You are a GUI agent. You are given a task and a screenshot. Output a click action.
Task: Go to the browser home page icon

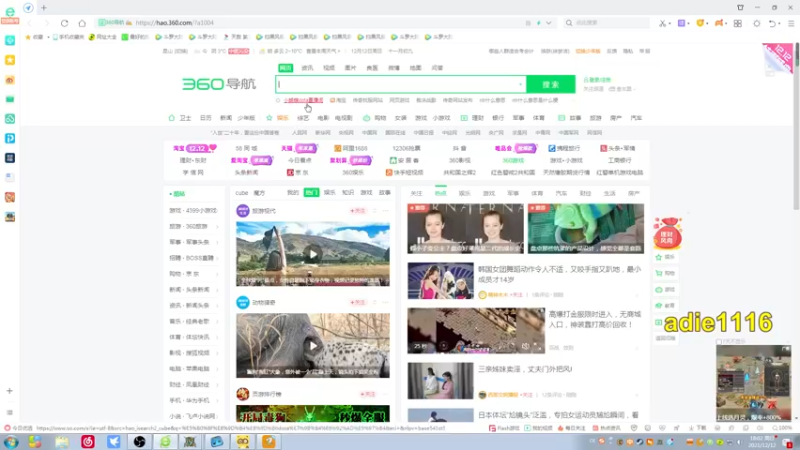pos(82,23)
